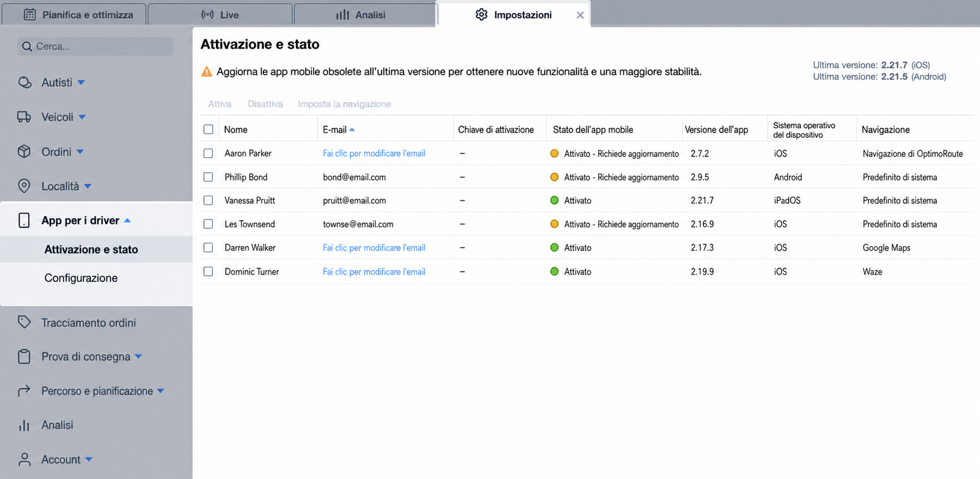Expand the Account dropdown arrow

(x=89, y=460)
